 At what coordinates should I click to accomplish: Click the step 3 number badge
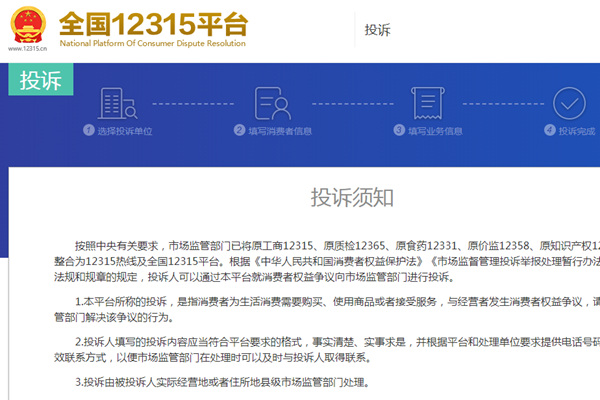[x=399, y=130]
